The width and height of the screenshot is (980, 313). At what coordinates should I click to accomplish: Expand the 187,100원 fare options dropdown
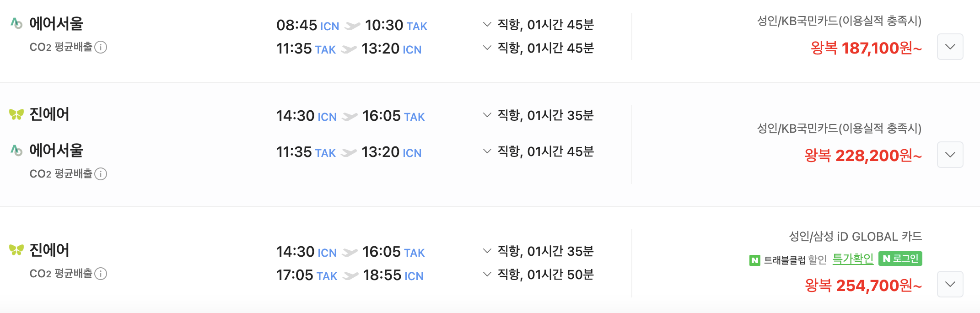(x=950, y=47)
